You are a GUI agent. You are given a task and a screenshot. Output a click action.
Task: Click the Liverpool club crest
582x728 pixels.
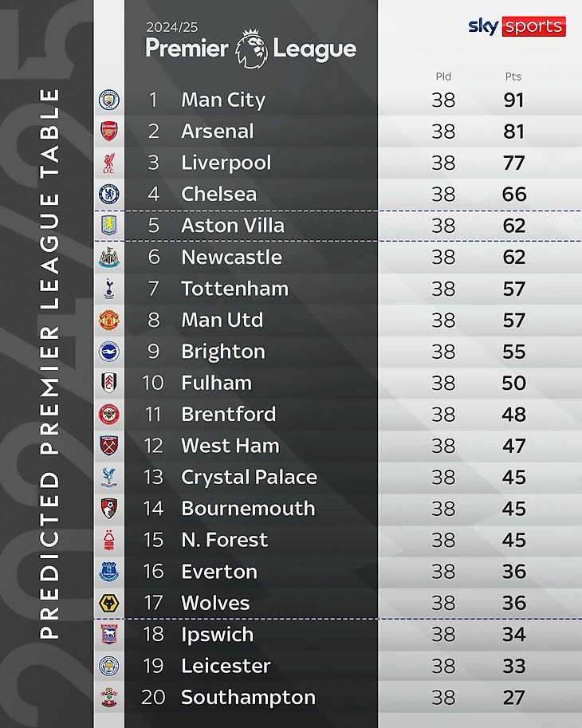pyautogui.click(x=109, y=163)
